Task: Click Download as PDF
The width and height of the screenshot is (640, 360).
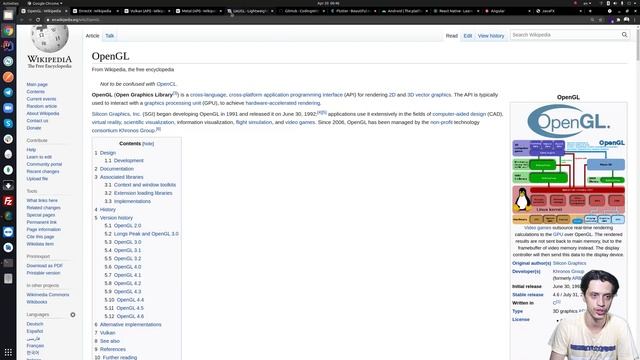Action: click(x=44, y=266)
